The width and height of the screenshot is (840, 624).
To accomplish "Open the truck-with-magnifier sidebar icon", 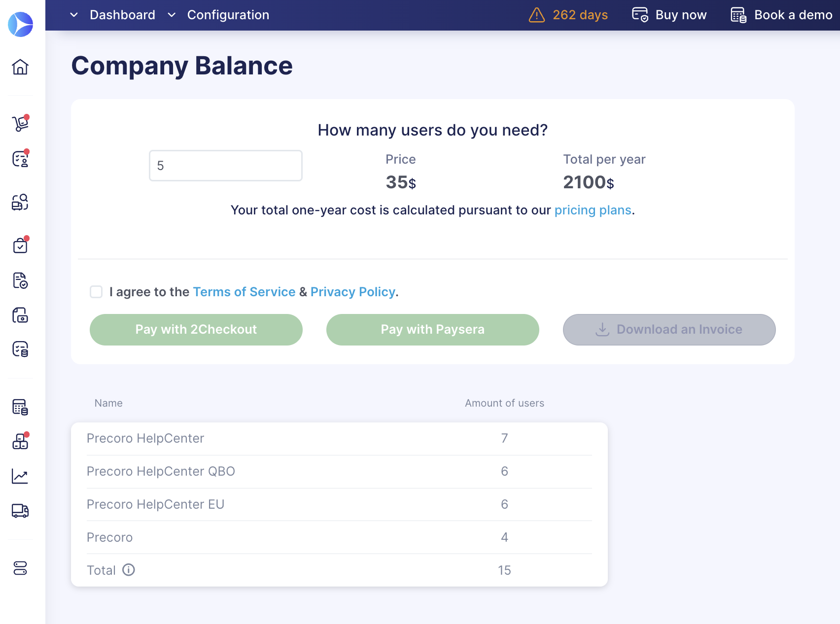I will (20, 202).
